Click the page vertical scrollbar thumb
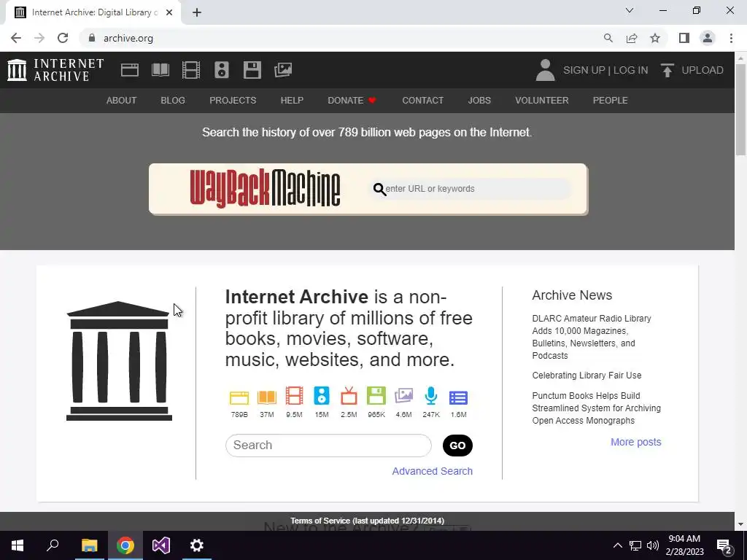 [740, 109]
